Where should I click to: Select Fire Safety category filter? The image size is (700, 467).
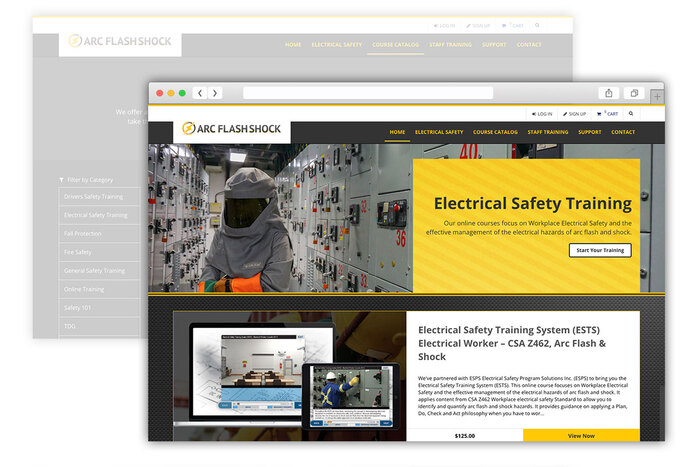tap(99, 252)
